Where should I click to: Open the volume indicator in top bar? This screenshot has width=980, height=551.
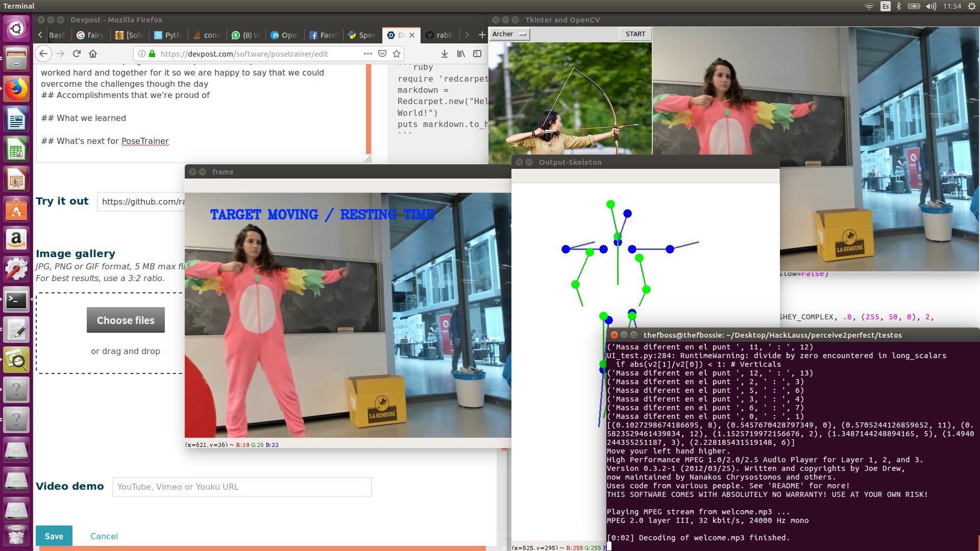[931, 6]
